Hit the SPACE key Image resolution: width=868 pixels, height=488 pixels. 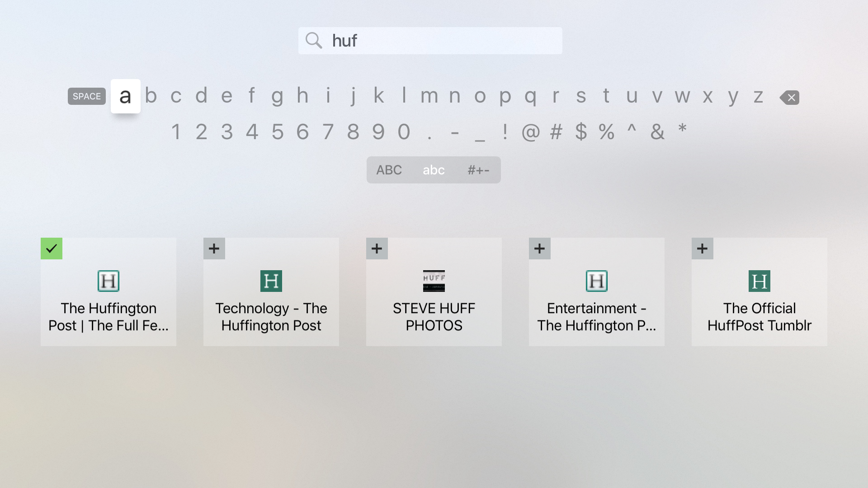pyautogui.click(x=87, y=96)
